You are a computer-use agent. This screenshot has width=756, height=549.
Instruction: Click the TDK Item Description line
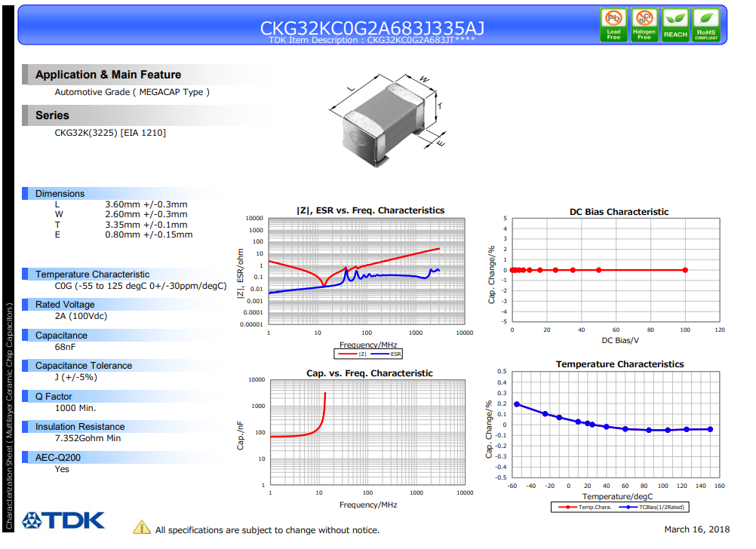[x=372, y=40]
